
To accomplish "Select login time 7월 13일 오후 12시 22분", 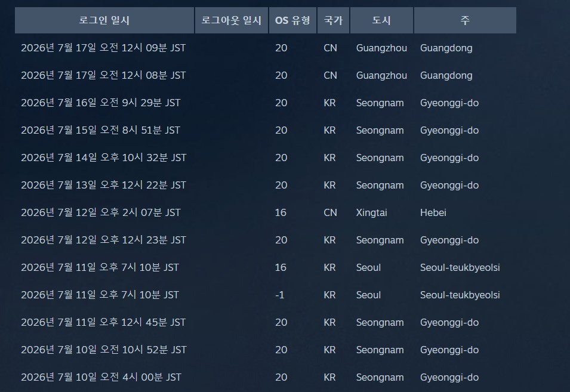I will click(103, 186).
